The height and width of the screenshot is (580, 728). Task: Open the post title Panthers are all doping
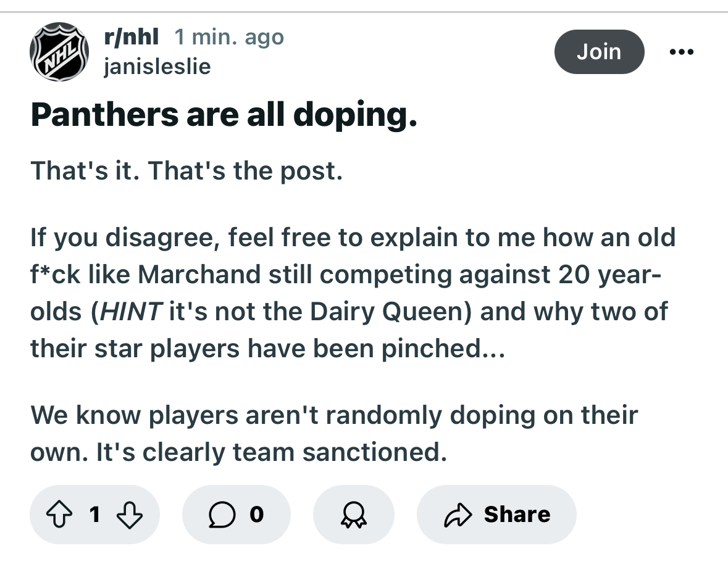(x=224, y=115)
